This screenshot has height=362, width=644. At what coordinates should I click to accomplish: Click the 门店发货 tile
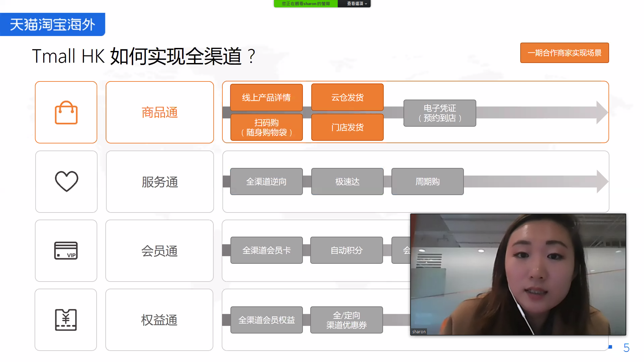347,127
